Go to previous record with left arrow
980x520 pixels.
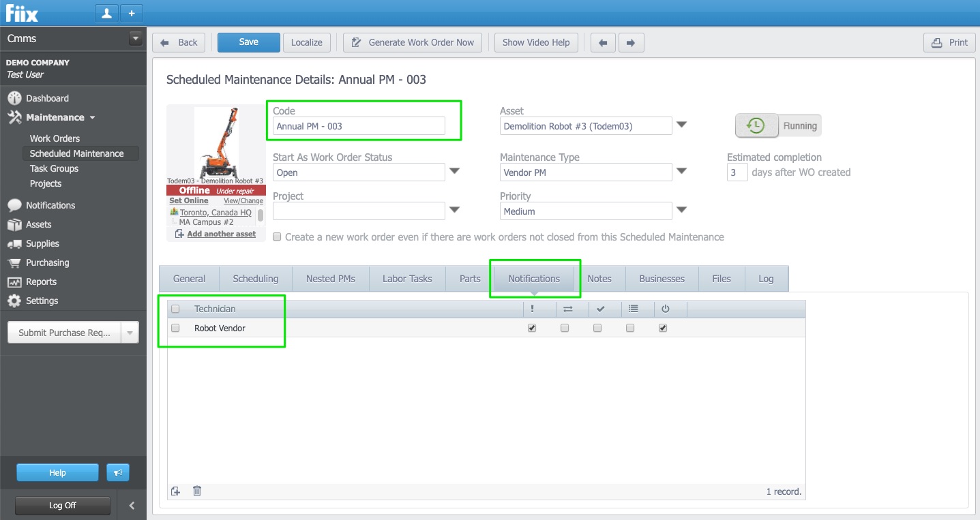(x=602, y=42)
